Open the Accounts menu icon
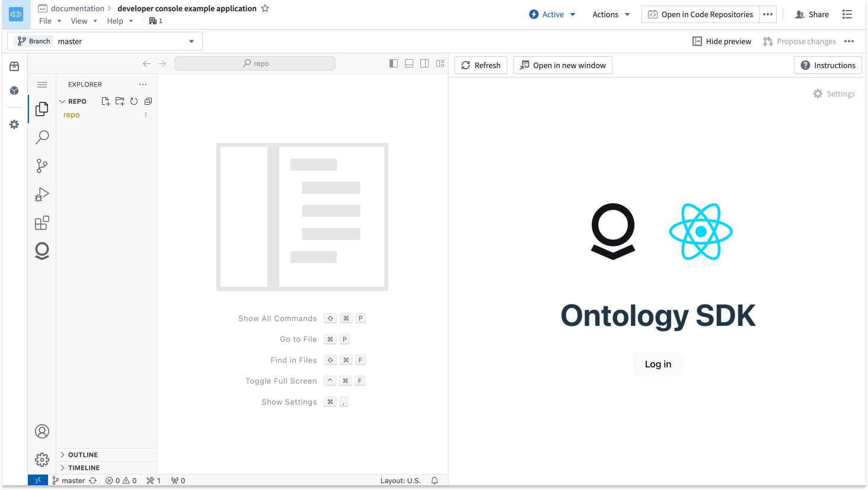 [42, 431]
